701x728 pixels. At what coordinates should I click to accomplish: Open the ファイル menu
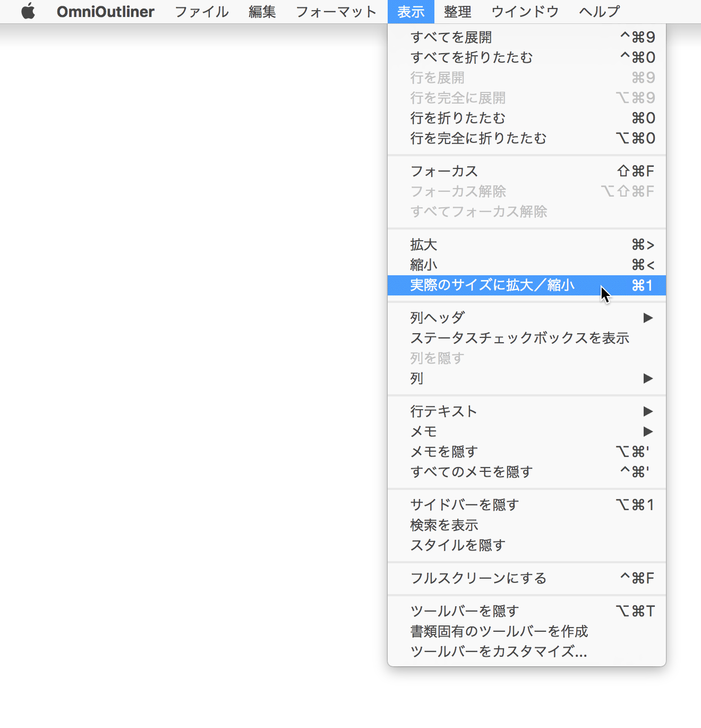point(202,11)
